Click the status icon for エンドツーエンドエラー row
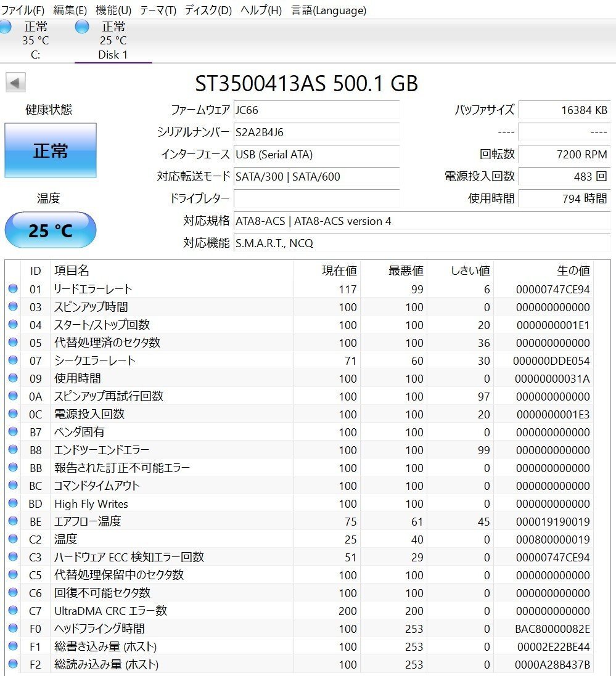The height and width of the screenshot is (676, 616). point(13,449)
